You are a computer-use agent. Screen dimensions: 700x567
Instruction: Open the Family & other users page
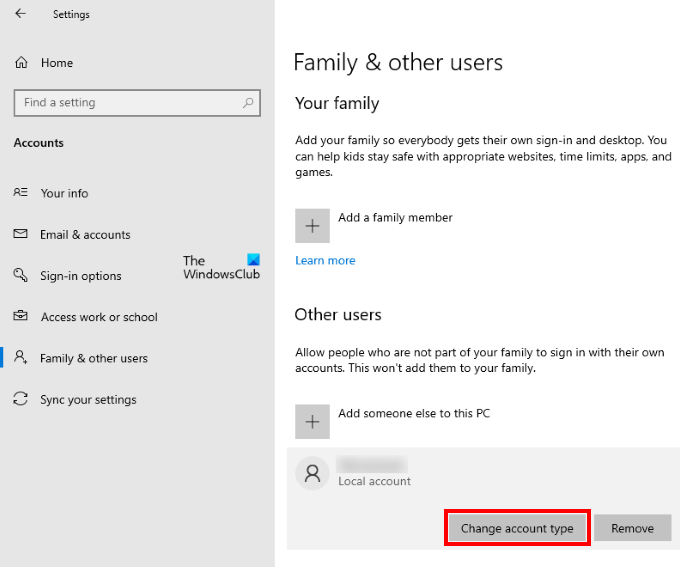[94, 358]
